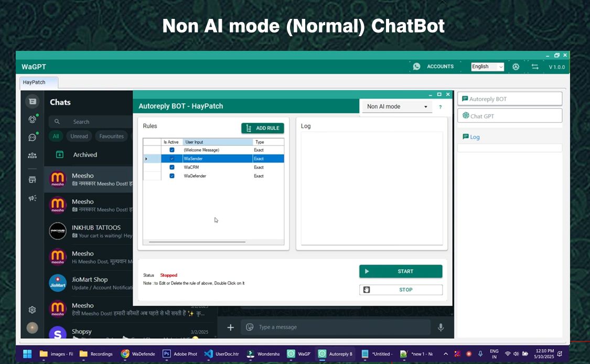Click the Chat GPT button in right panel
Image resolution: width=590 pixels, height=364 pixels.
pyautogui.click(x=510, y=116)
